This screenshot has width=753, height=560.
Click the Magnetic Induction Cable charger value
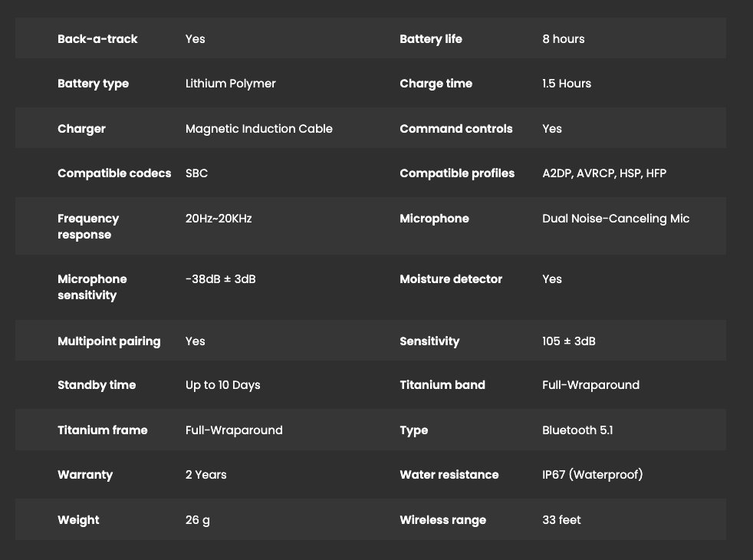coord(258,129)
